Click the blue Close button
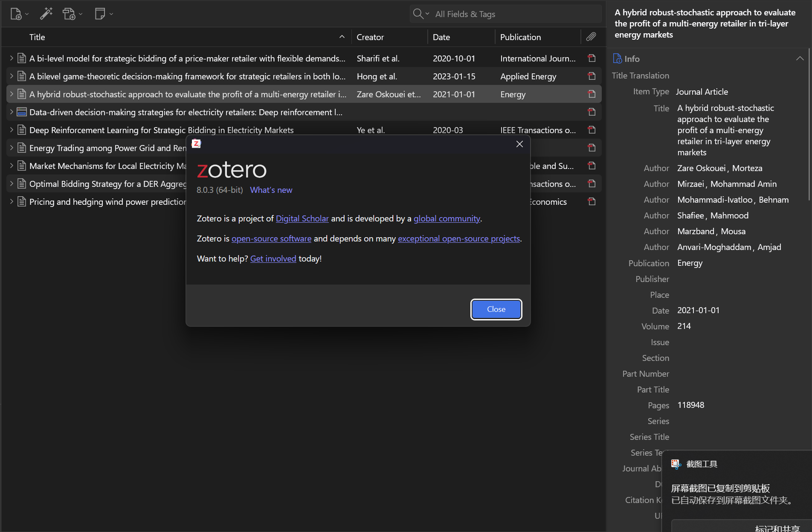 (x=496, y=309)
